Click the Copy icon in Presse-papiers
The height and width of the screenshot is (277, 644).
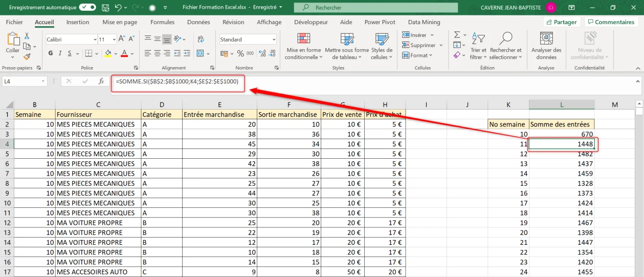(27, 46)
